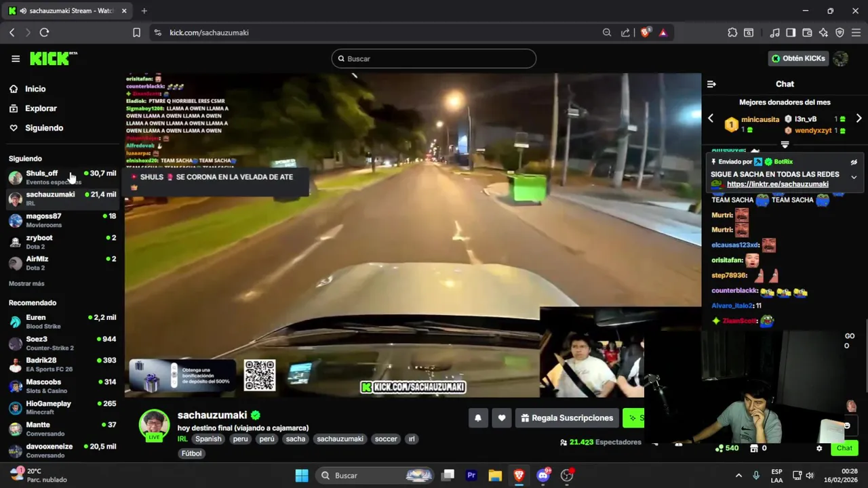This screenshot has height=488, width=868.
Task: Click the Obtén KICKs button
Action: 798,58
